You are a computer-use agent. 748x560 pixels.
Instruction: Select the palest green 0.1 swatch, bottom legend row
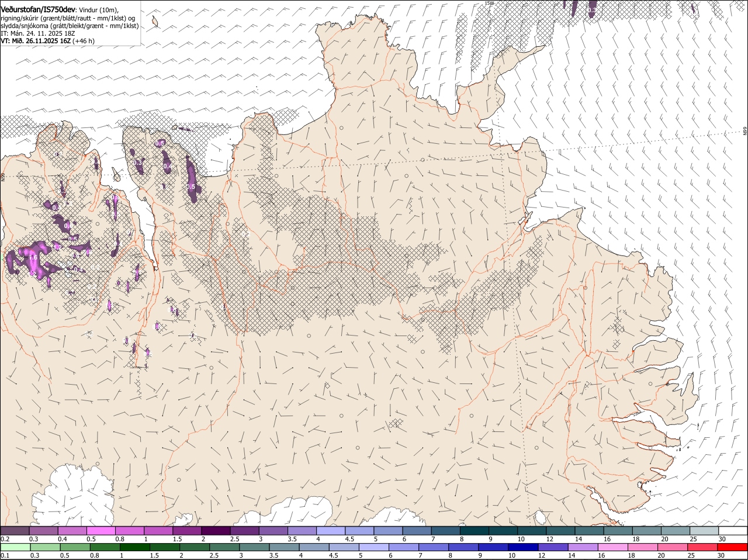(x=15, y=547)
